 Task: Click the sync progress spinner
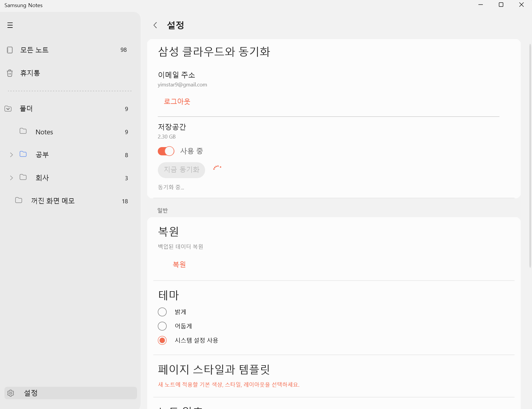click(x=217, y=168)
